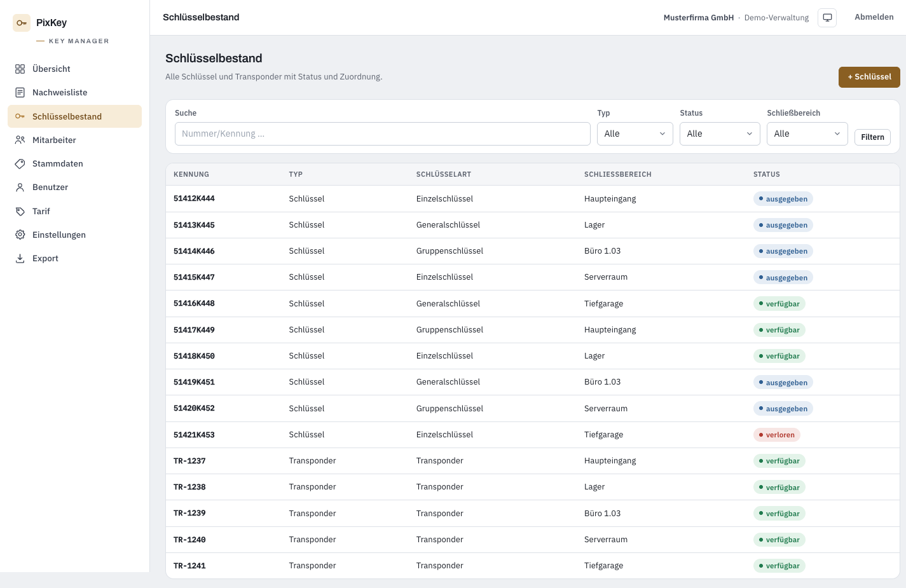Click Musterfirma GmbH in header
This screenshot has width=906, height=588.
699,18
